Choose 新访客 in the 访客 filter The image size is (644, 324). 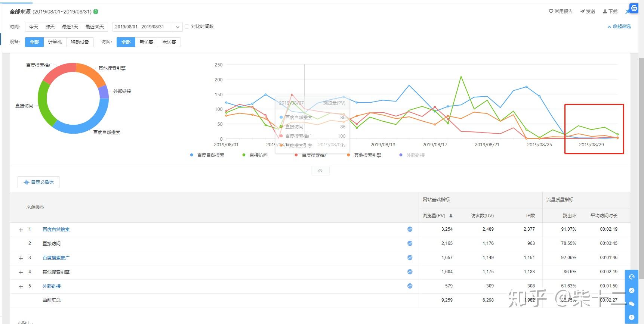pos(147,42)
